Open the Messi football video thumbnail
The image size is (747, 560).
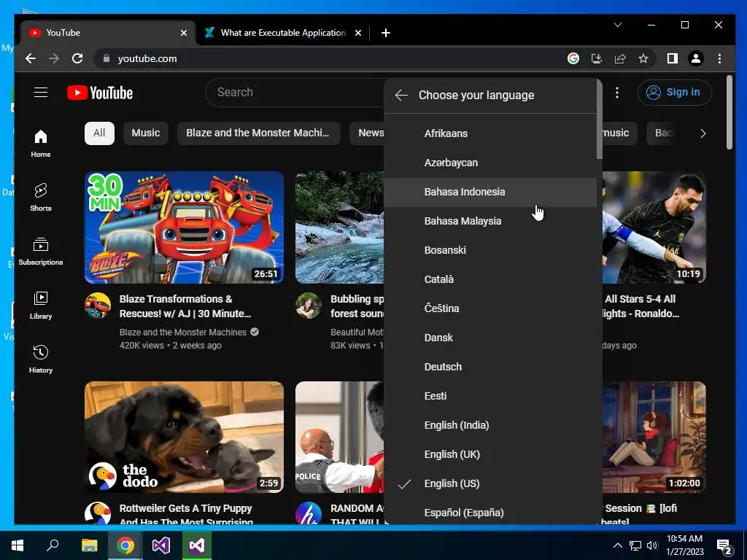(x=654, y=227)
